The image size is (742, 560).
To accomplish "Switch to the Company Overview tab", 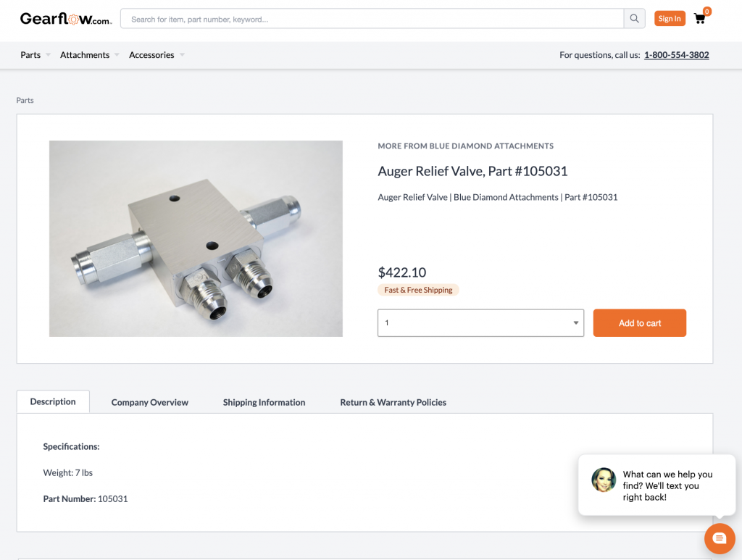I will point(149,402).
